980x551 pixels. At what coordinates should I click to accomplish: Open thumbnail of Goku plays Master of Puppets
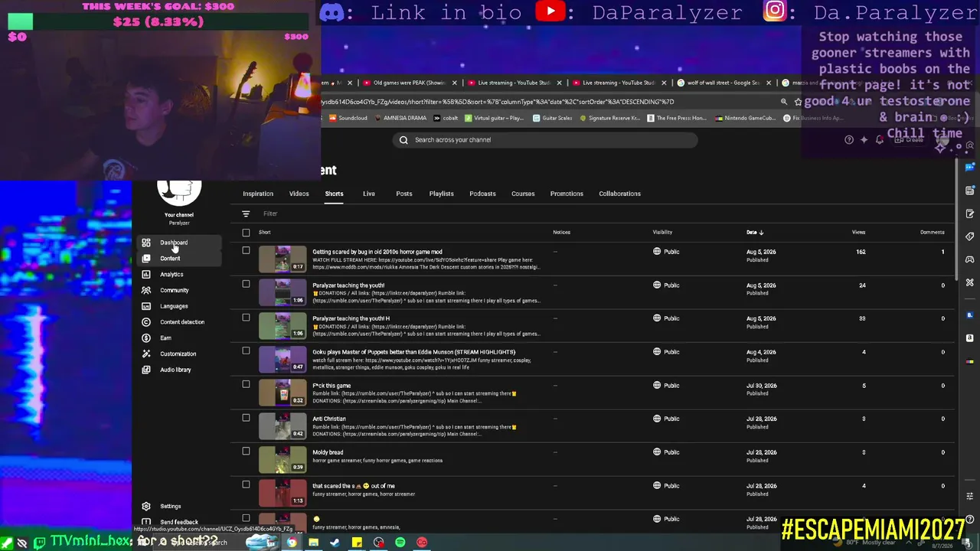[x=282, y=360]
